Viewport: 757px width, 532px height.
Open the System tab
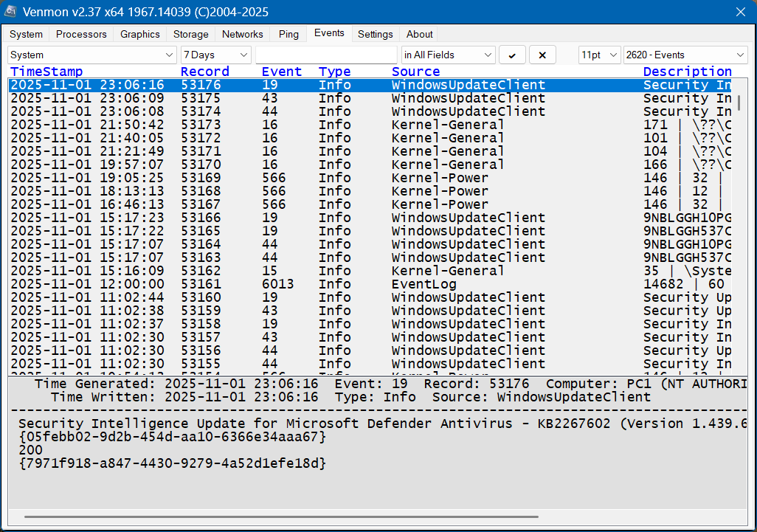pos(26,34)
